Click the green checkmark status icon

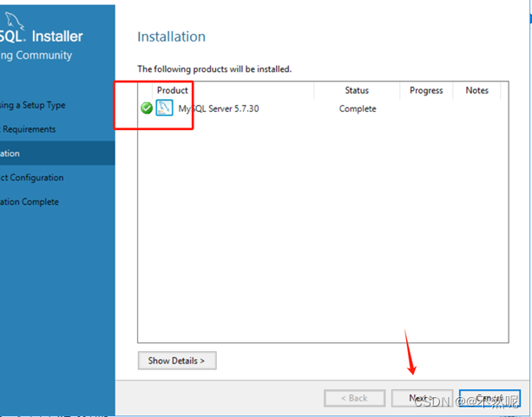147,108
